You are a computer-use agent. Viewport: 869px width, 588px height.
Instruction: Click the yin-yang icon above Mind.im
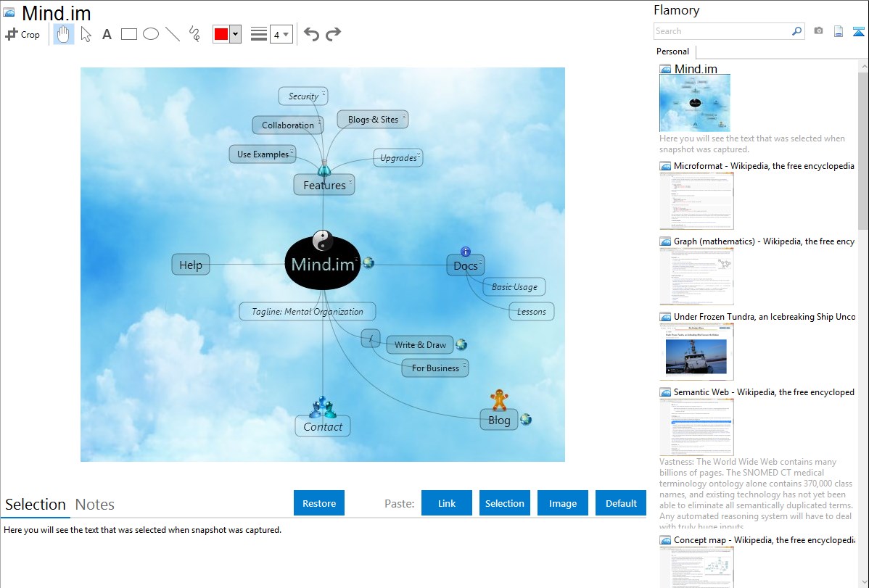[323, 241]
